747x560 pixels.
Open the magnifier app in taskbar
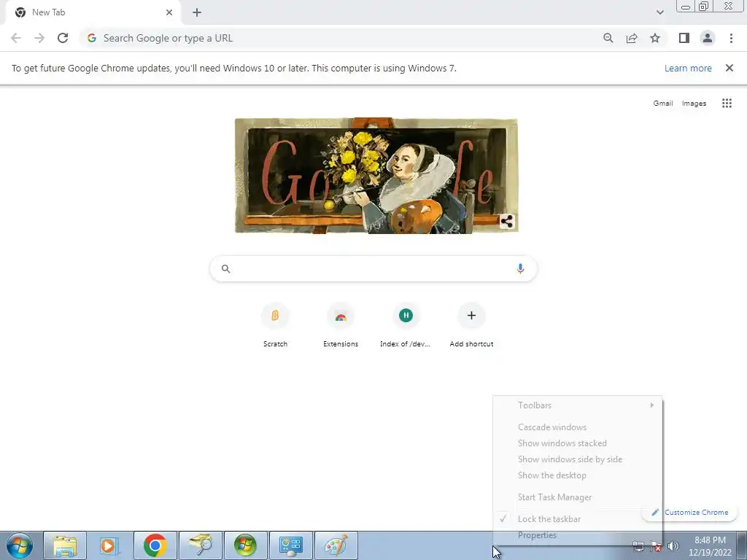200,545
